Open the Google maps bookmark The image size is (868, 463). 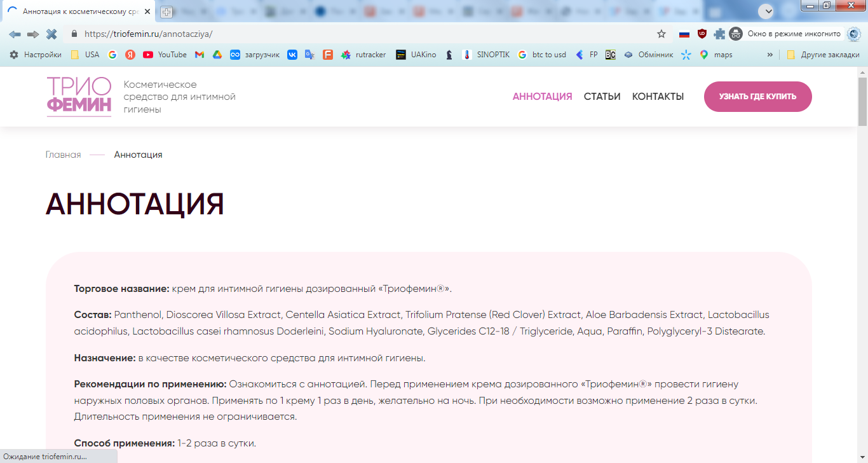[716, 55]
